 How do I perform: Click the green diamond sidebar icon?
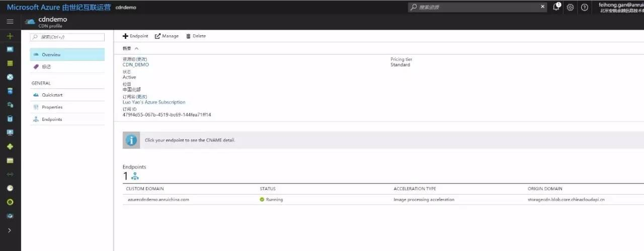(10, 147)
